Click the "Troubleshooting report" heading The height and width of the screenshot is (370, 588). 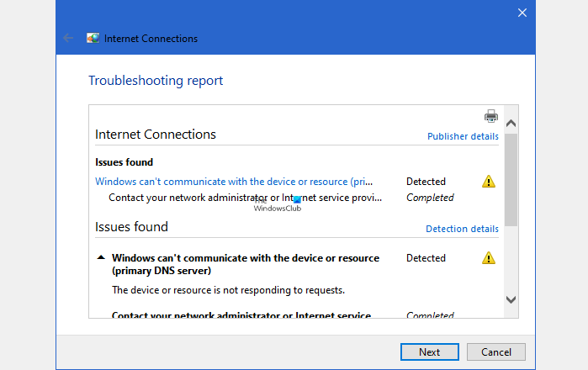156,82
